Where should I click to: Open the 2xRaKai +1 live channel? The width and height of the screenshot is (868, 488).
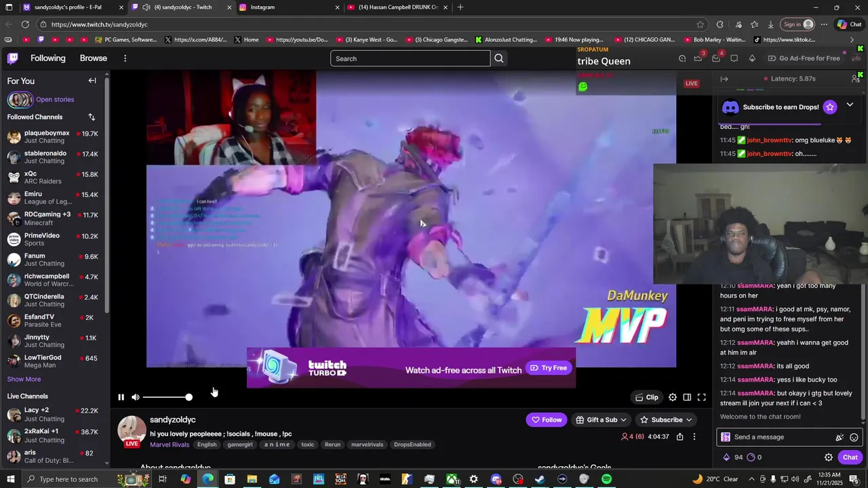[x=53, y=435]
